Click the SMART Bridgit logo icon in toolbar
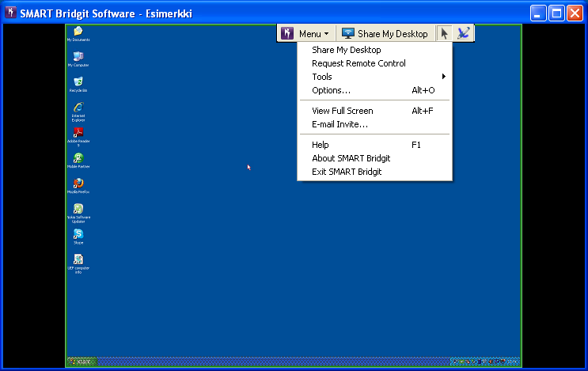 click(287, 33)
